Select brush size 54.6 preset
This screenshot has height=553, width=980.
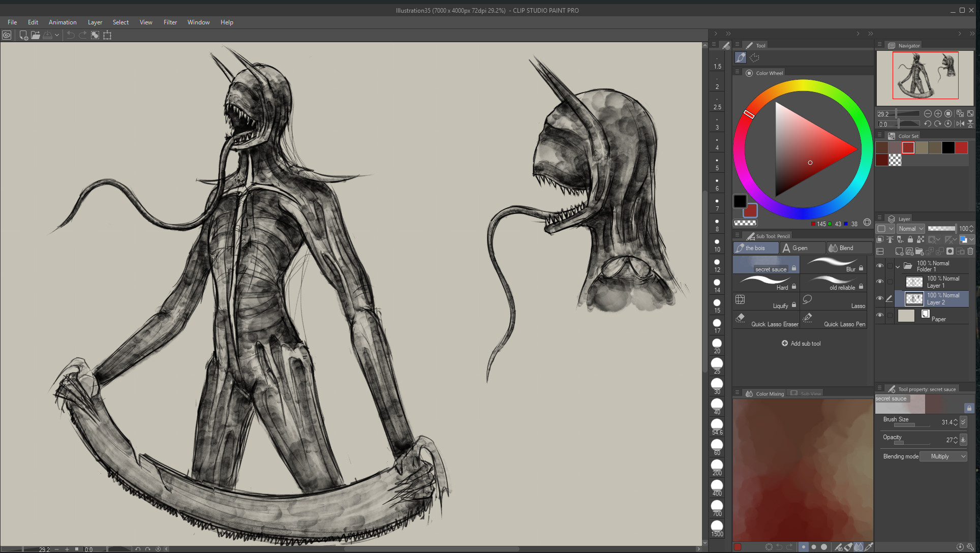717,427
